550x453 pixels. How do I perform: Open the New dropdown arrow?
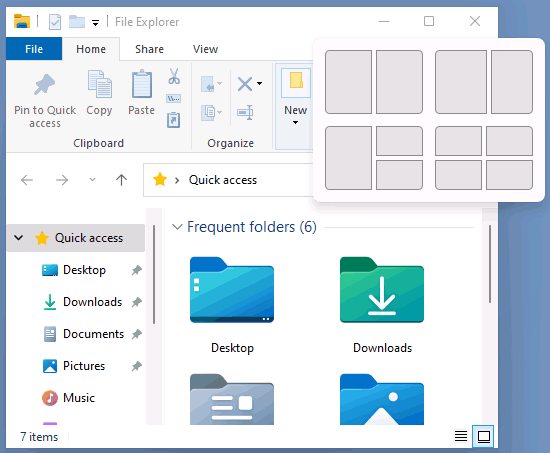[x=295, y=122]
